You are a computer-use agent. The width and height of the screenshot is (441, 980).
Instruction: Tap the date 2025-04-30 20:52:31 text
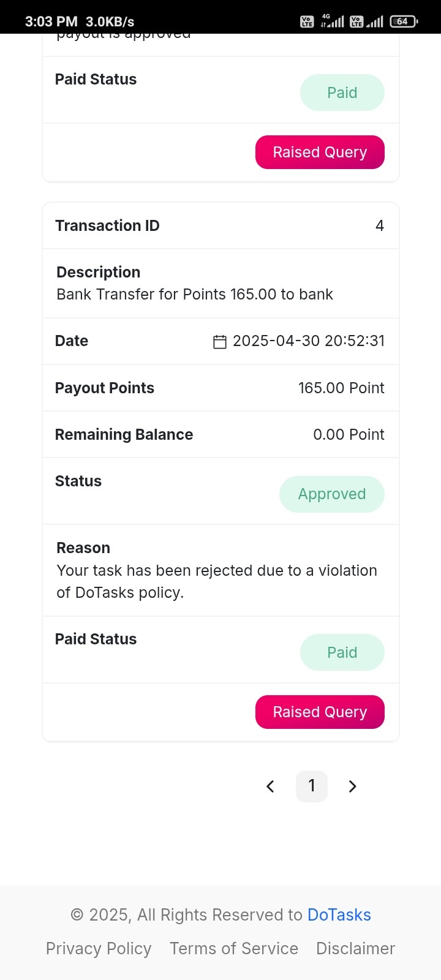309,341
